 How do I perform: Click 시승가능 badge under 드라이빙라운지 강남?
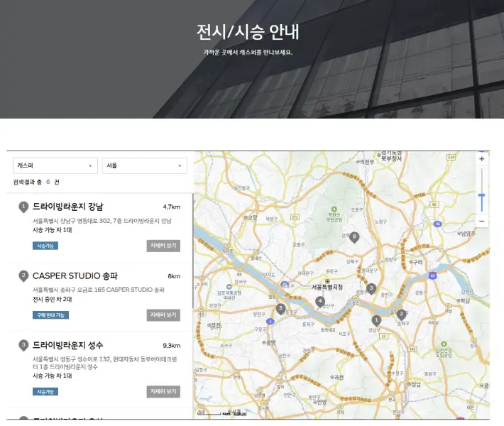(x=45, y=246)
